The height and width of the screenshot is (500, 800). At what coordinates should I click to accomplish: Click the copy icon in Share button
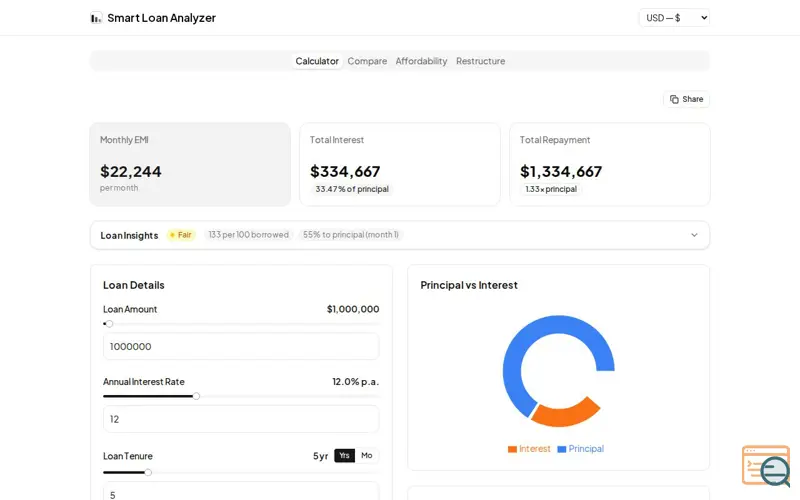click(674, 99)
